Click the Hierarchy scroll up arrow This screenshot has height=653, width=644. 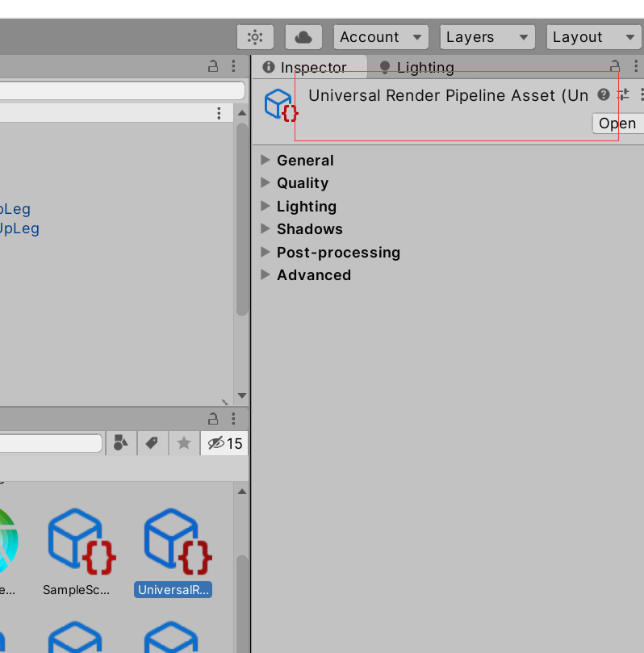click(x=242, y=113)
